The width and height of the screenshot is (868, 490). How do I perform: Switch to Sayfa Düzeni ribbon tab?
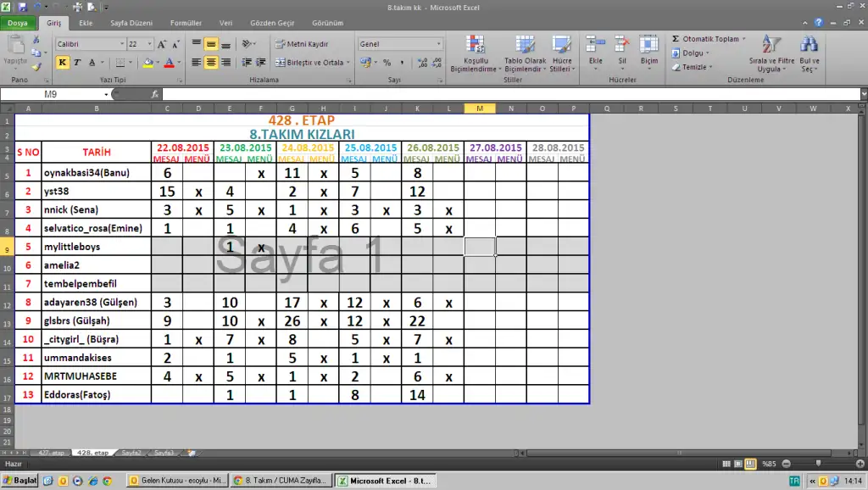(x=131, y=23)
